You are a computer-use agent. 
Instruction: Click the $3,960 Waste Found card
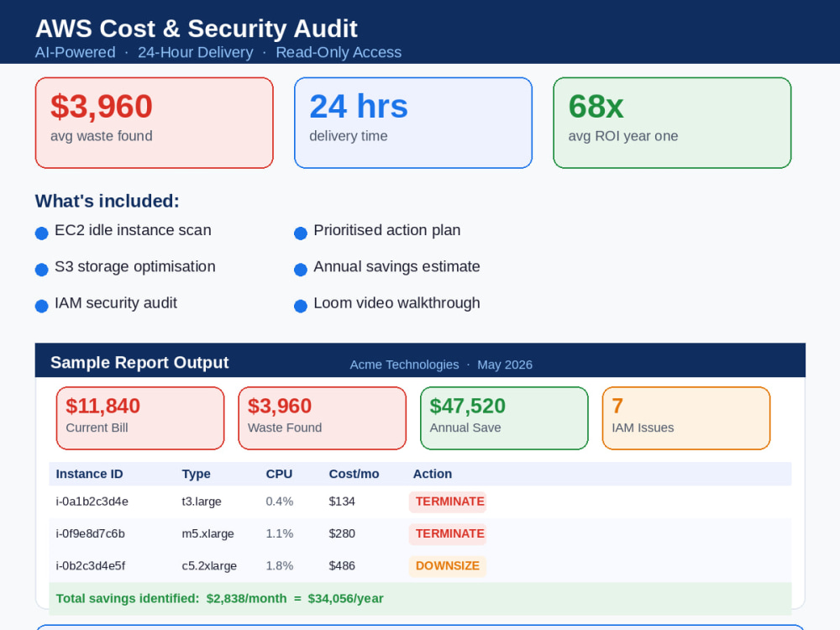tap(322, 418)
